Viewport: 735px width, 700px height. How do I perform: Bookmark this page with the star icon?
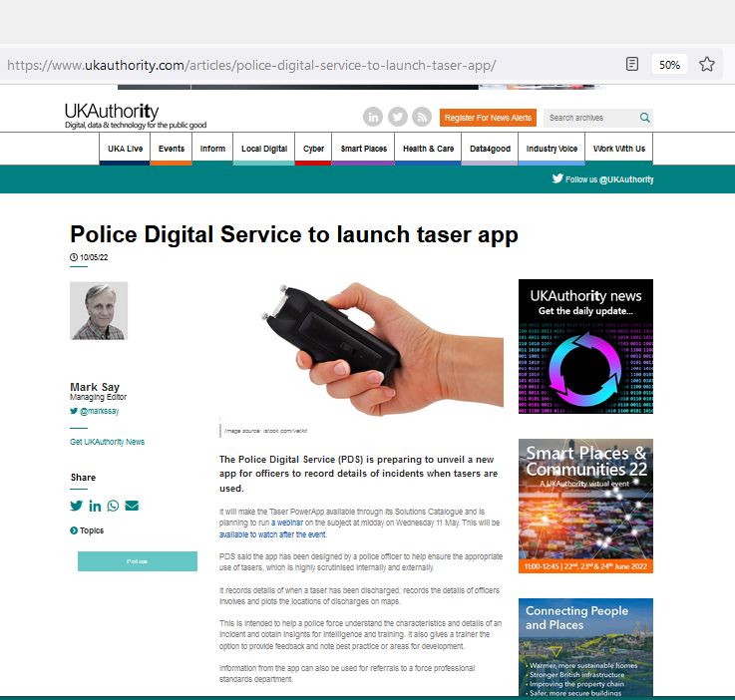click(707, 64)
